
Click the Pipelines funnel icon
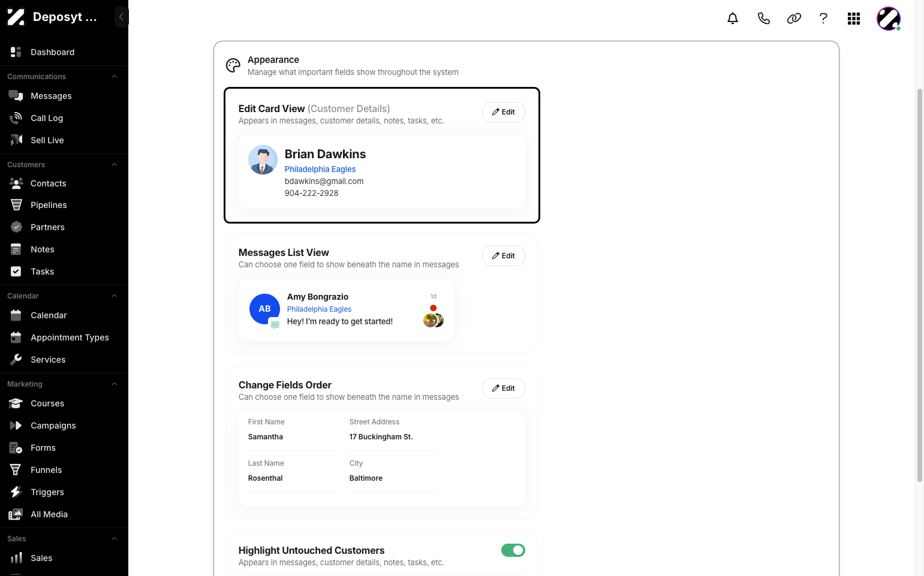[x=16, y=205]
